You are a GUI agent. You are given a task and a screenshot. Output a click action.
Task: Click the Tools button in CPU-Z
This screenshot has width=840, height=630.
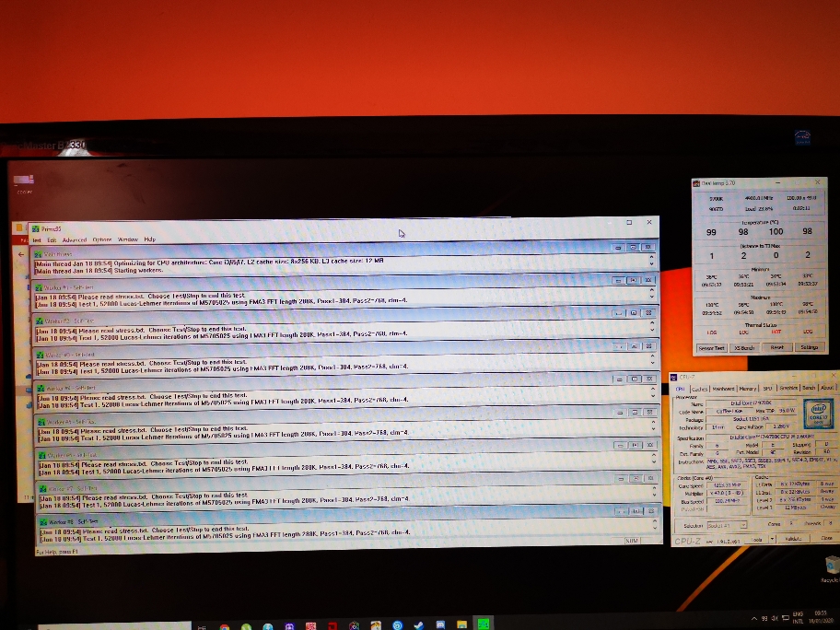point(756,540)
